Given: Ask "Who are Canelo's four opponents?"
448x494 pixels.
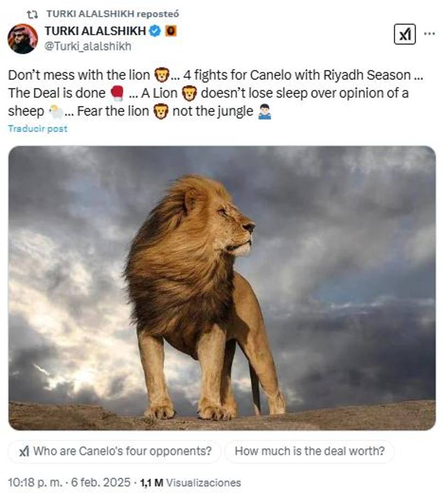Looking at the screenshot, I should pyautogui.click(x=115, y=452).
